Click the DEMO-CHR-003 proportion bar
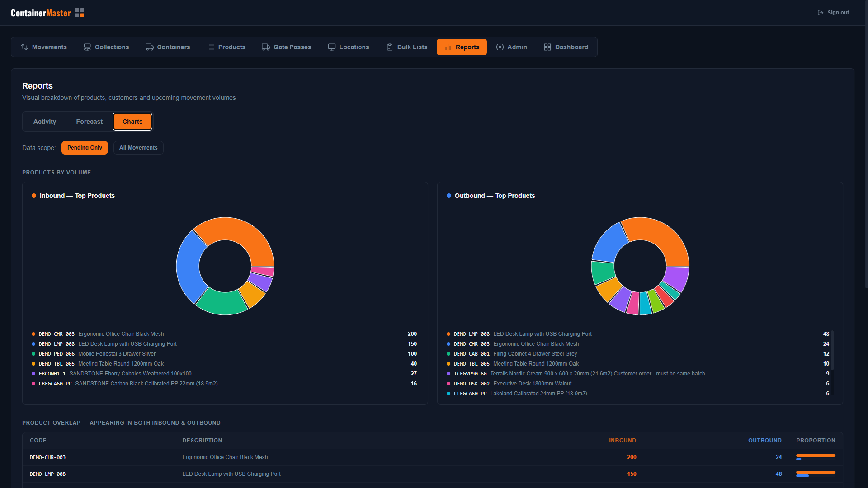This screenshot has height=488, width=868. click(815, 457)
